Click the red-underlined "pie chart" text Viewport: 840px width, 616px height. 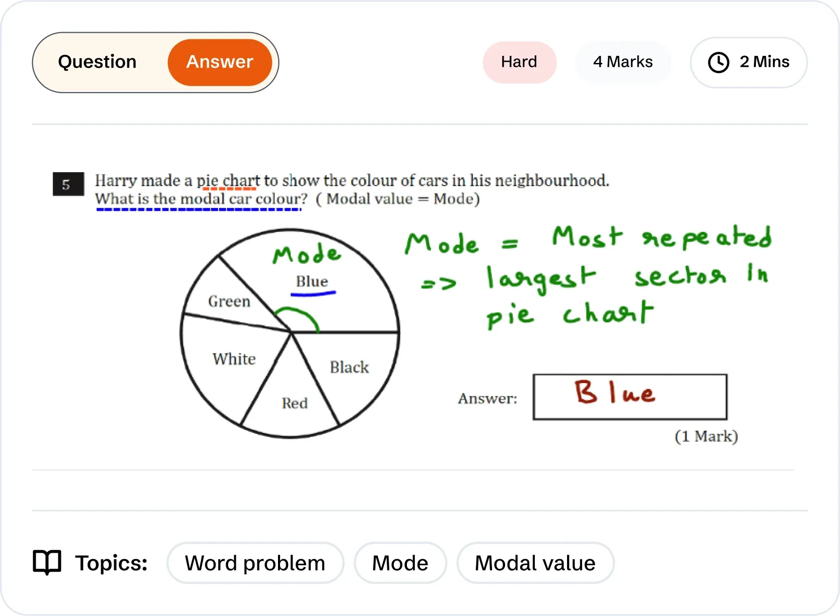tap(228, 181)
